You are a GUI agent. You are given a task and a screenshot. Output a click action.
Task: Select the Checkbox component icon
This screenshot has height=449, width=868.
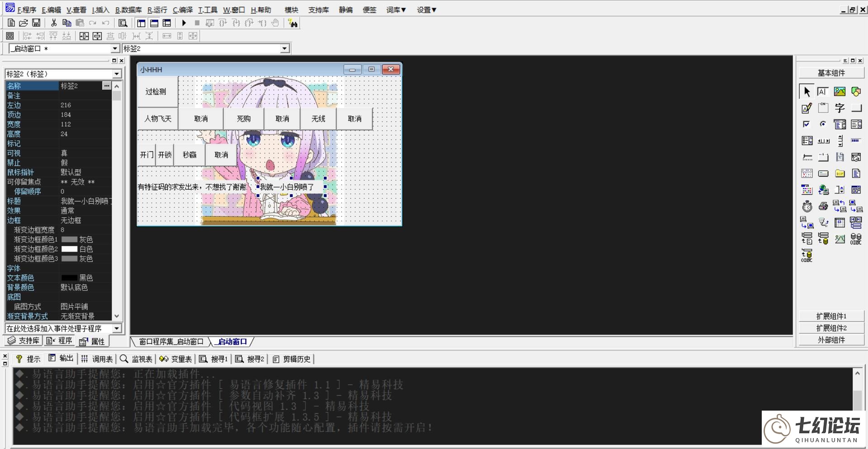pos(807,124)
